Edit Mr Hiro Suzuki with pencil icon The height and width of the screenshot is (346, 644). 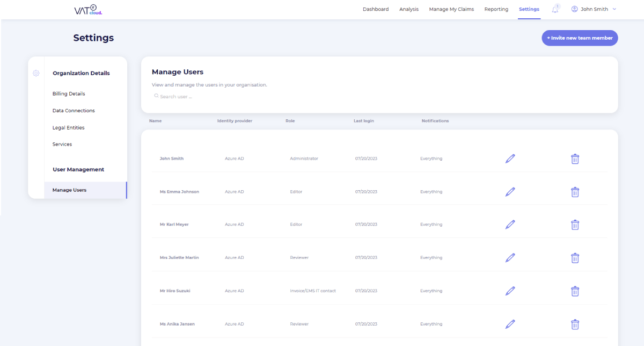tap(510, 291)
